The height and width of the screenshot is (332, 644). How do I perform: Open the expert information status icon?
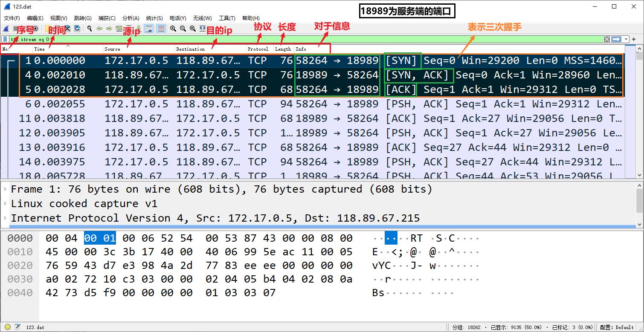click(8, 327)
